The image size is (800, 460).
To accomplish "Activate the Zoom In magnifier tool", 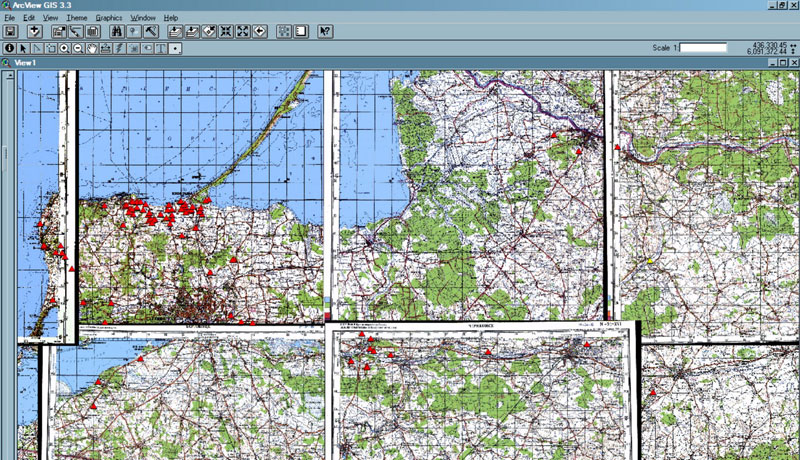I will tap(64, 47).
